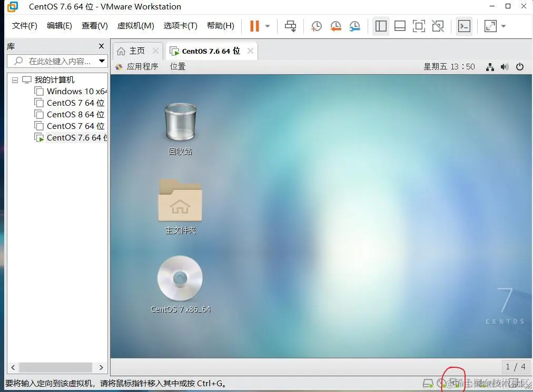Click the CD/DVD device status icon
The width and height of the screenshot is (533, 392).
click(442, 384)
